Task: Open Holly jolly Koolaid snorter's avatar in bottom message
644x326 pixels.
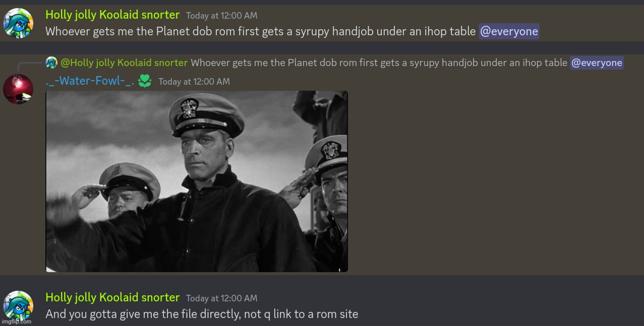Action: [x=18, y=305]
